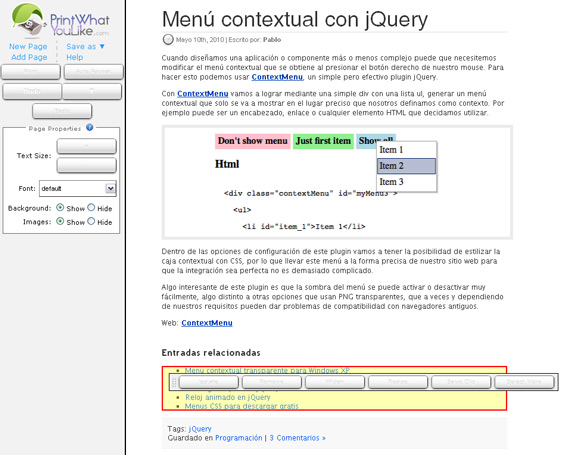Open ContextMenu link after "Con"
The width and height of the screenshot is (570, 455).
click(202, 94)
